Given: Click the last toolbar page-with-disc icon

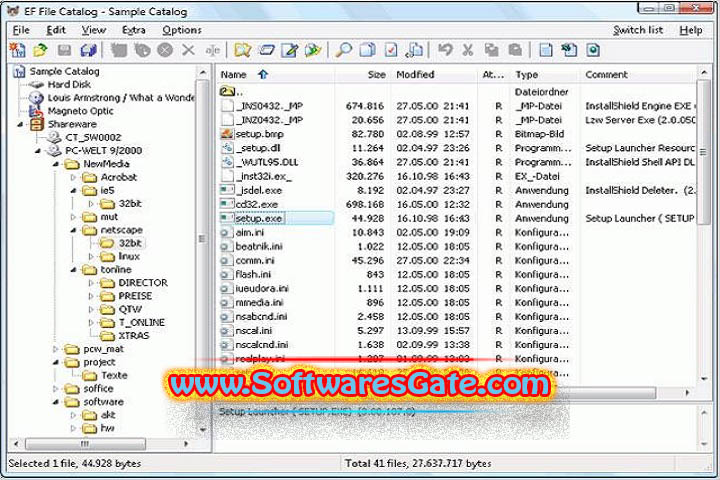Looking at the screenshot, I should tap(593, 50).
